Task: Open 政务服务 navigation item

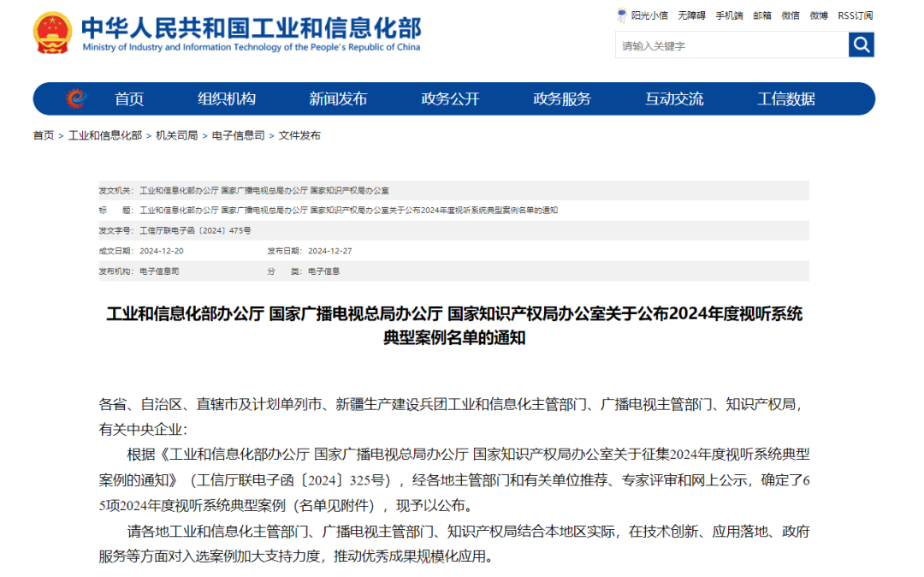Action: [x=562, y=98]
